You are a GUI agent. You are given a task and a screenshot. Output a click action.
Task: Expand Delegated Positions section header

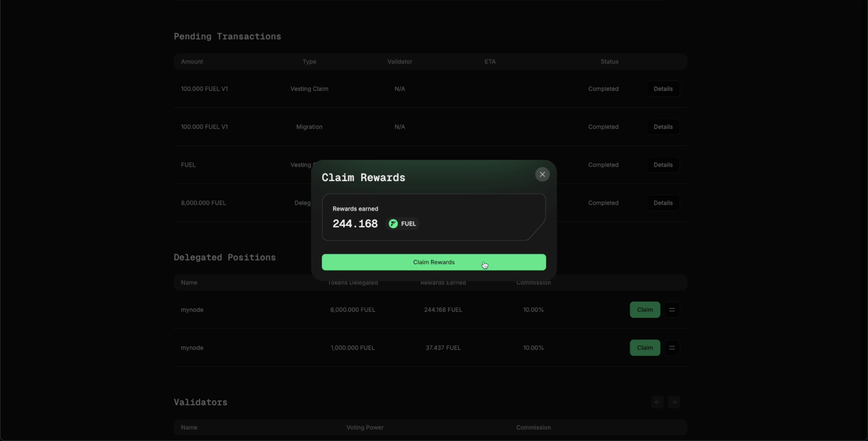point(225,258)
